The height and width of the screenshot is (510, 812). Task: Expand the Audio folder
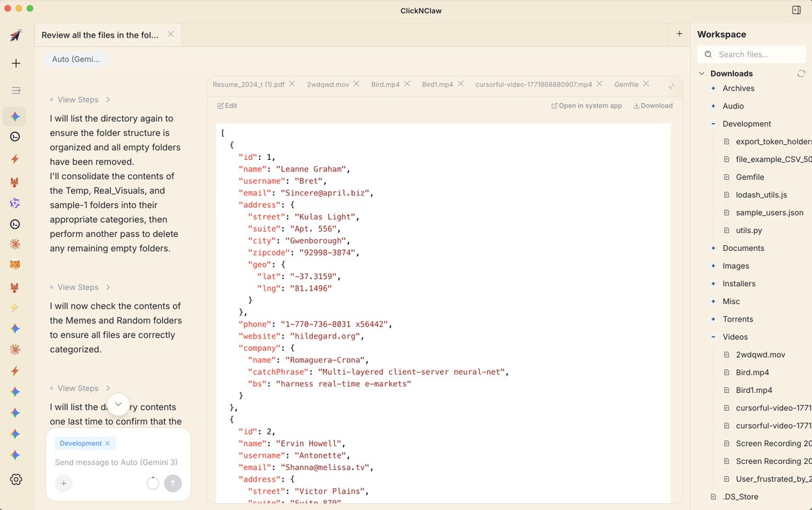(x=713, y=106)
